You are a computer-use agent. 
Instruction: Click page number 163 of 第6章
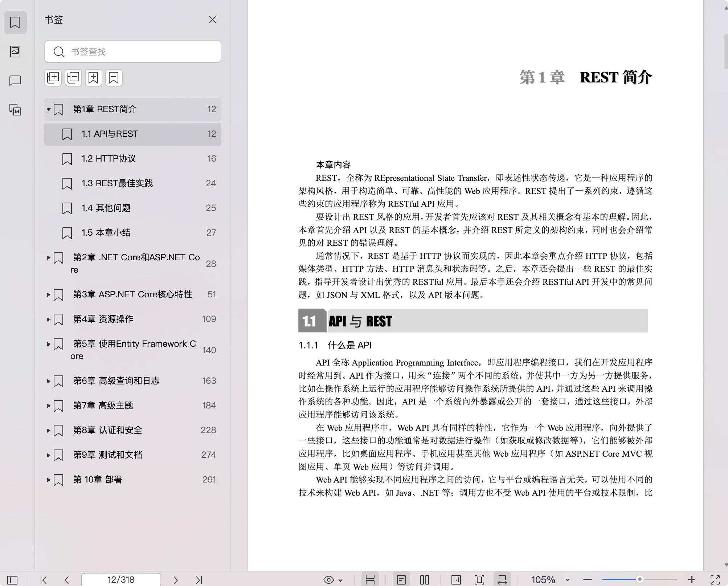(209, 381)
